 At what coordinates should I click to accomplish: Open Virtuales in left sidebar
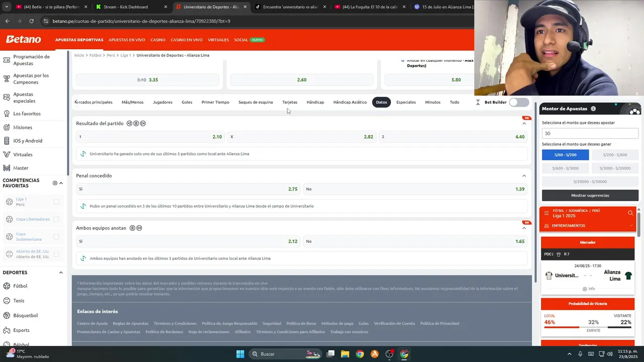[23, 154]
